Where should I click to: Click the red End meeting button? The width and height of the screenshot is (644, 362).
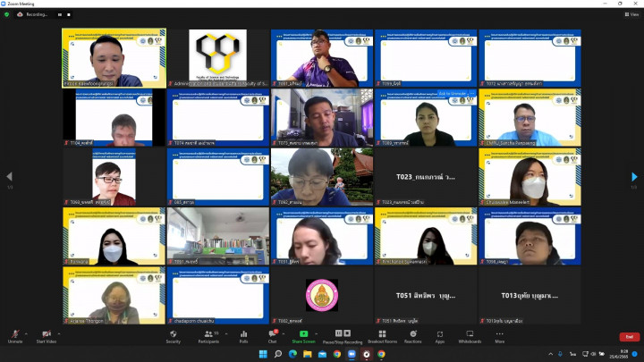point(629,337)
